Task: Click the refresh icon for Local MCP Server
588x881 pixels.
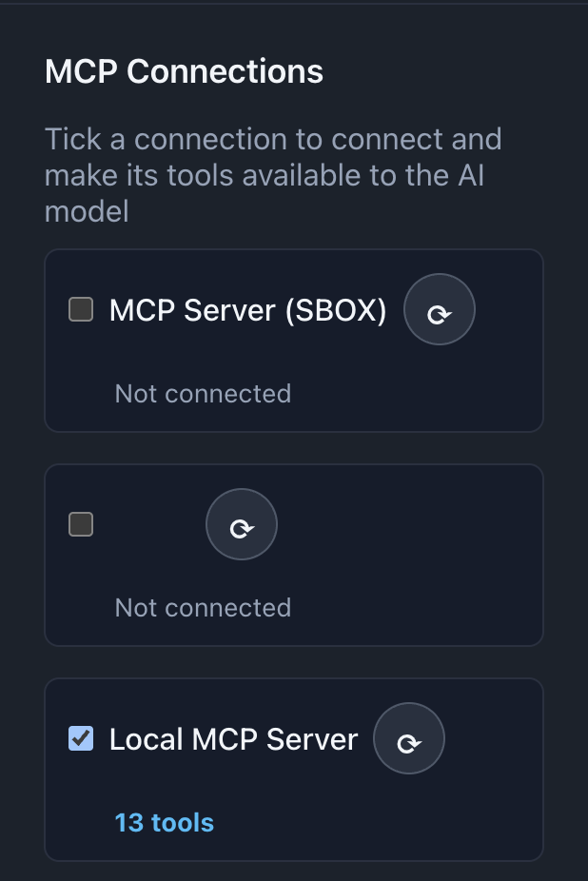Action: (x=408, y=738)
